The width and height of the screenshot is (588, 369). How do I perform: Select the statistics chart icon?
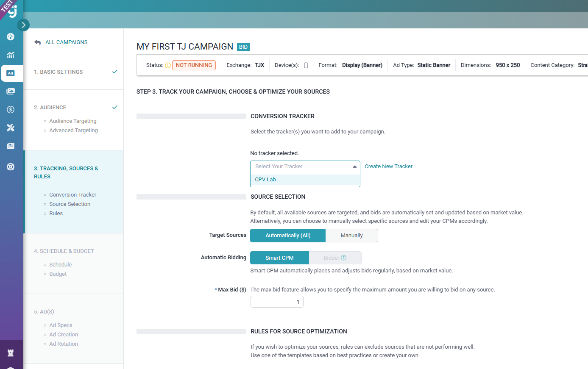click(x=10, y=55)
